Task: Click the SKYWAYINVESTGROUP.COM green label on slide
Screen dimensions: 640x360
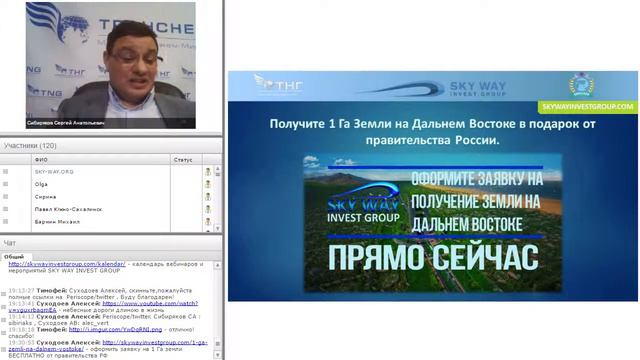Action: 588,107
